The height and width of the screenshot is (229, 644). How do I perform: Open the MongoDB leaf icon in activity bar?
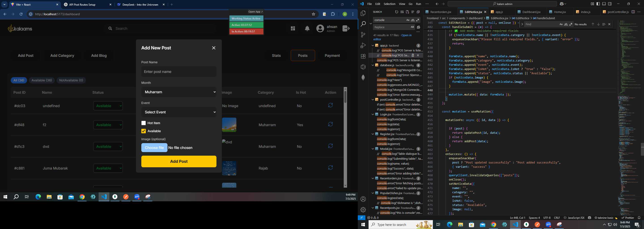tap(363, 78)
